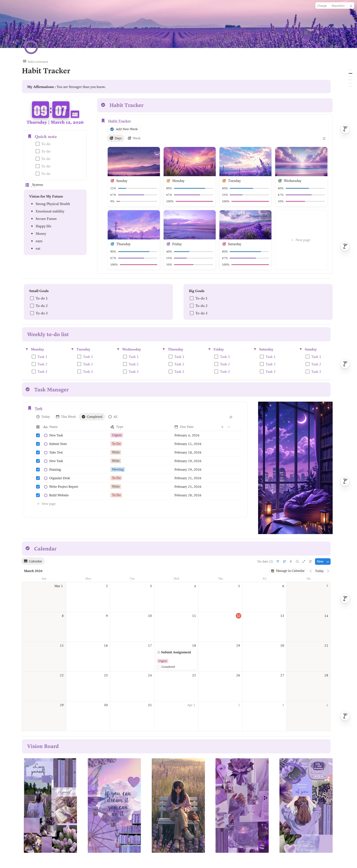Image resolution: width=357 pixels, height=868 pixels.
Task: Click the filter icon in Calendar toolbar
Action: (278, 561)
